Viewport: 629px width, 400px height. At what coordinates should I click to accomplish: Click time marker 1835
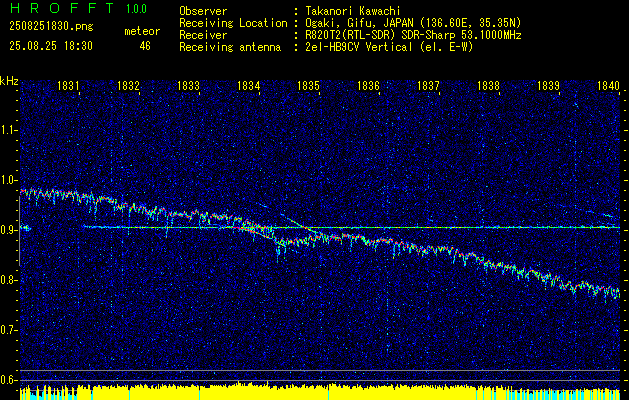(x=308, y=85)
